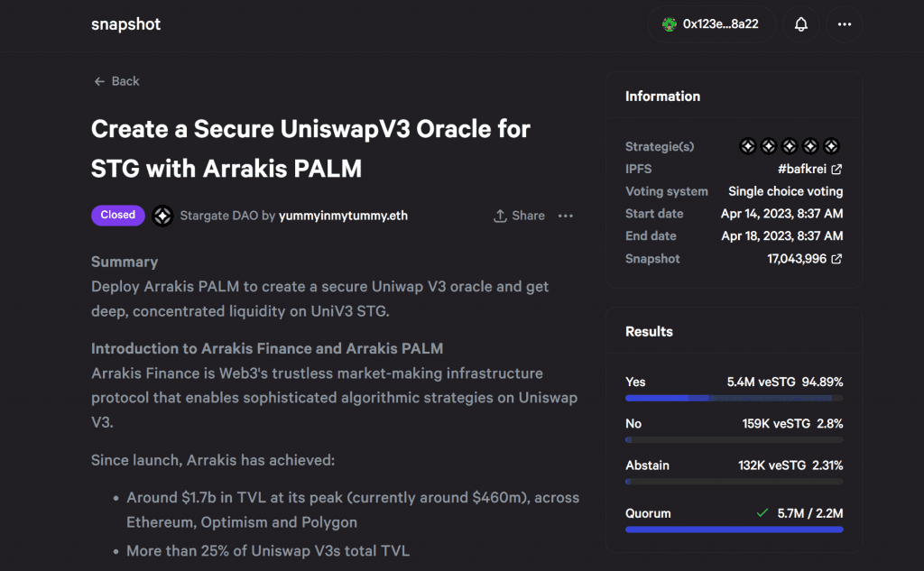Click the Abstain result progress bar
This screenshot has height=571, width=924.
735,482
